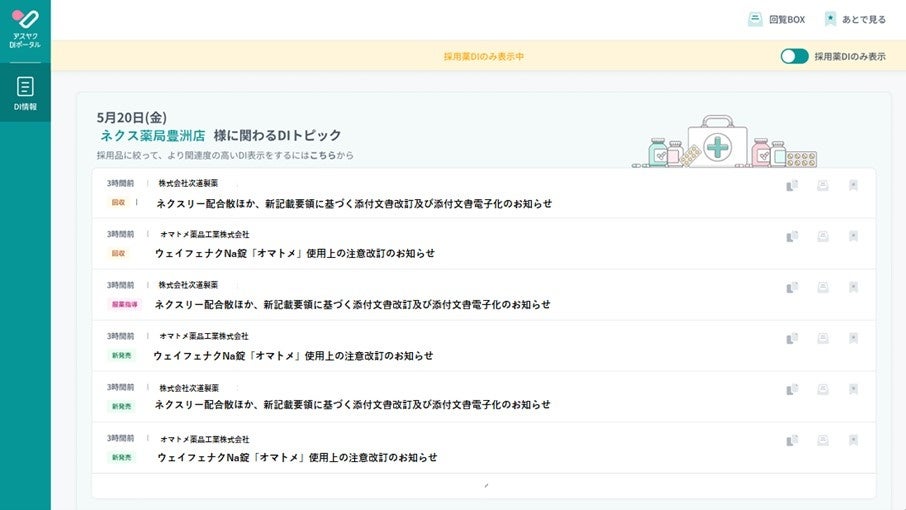
Task: Add 回収 ウェイフェナクNa錠 row to circulation box
Action: [x=823, y=236]
